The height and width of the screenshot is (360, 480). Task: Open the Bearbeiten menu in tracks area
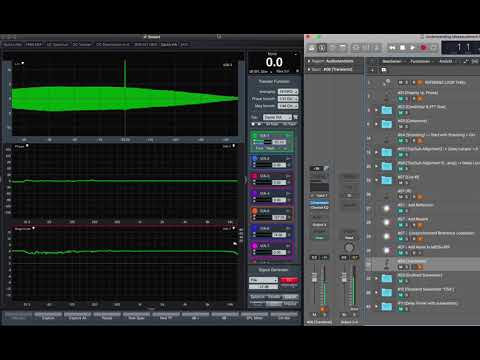tap(392, 61)
